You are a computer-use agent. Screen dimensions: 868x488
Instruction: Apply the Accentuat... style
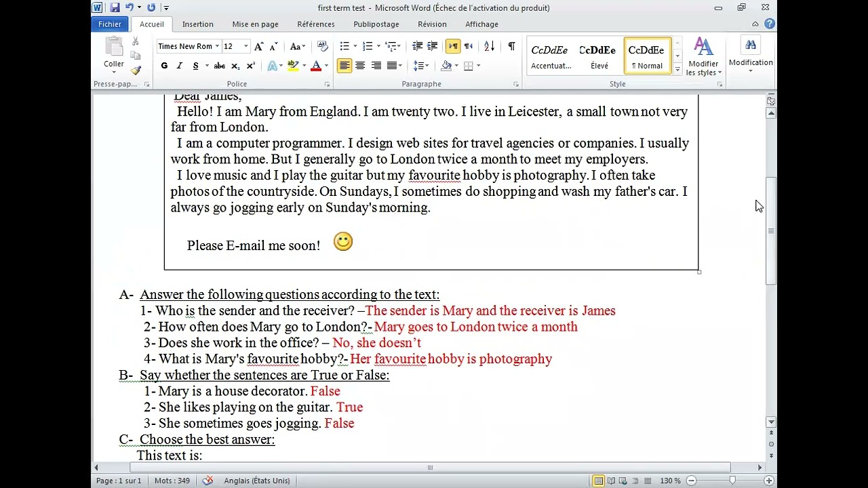pos(551,56)
